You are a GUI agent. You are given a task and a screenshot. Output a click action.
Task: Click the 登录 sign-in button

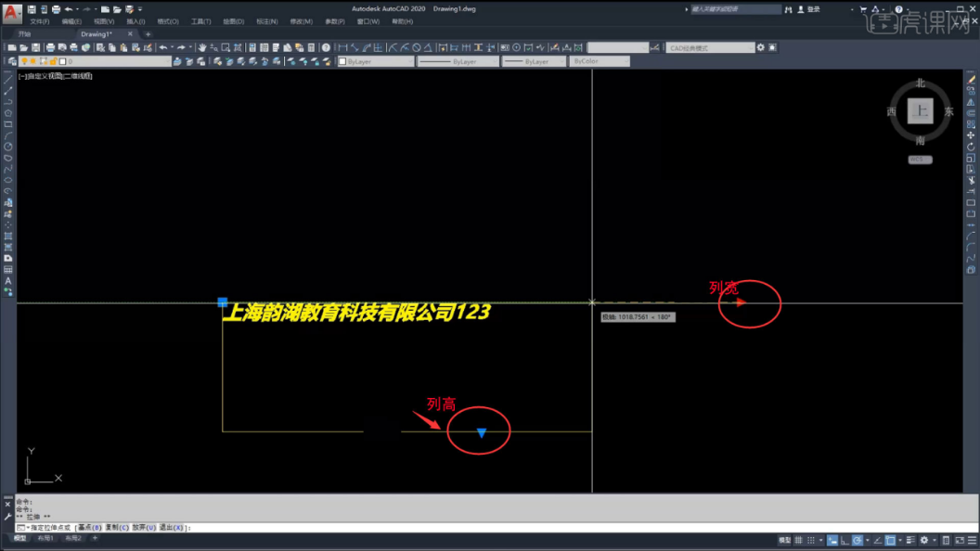808,9
